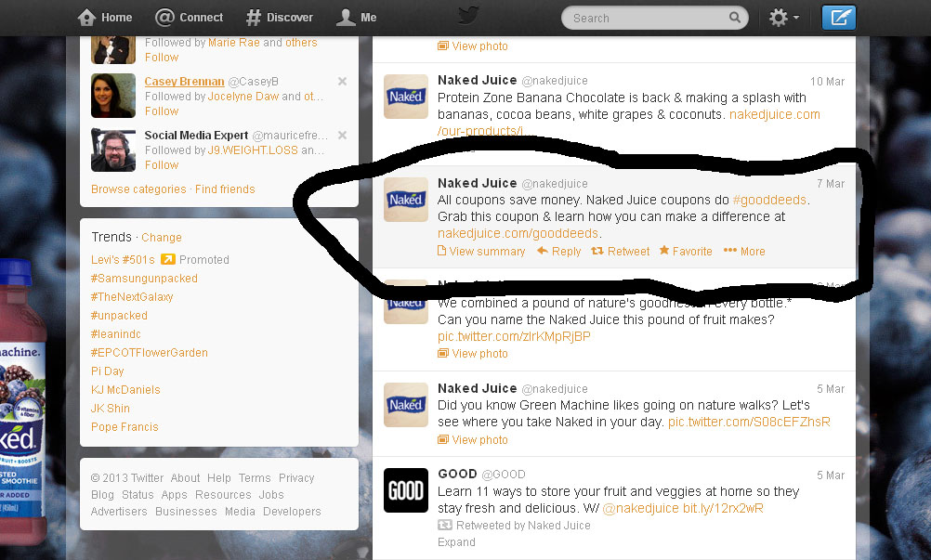
Task: Follow Social Media Expert
Action: coord(162,165)
